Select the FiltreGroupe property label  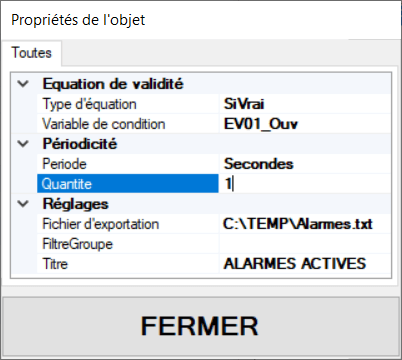(x=77, y=244)
